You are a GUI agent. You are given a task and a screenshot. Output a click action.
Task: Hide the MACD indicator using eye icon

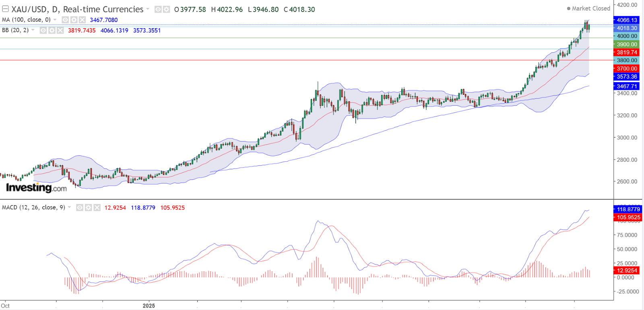coord(80,208)
